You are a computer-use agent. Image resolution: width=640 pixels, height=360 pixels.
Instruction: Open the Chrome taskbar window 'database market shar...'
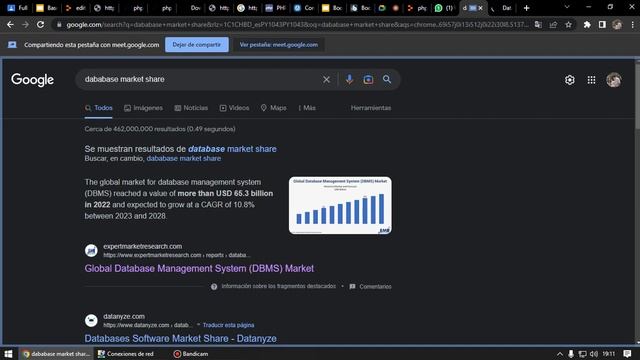pyautogui.click(x=56, y=354)
